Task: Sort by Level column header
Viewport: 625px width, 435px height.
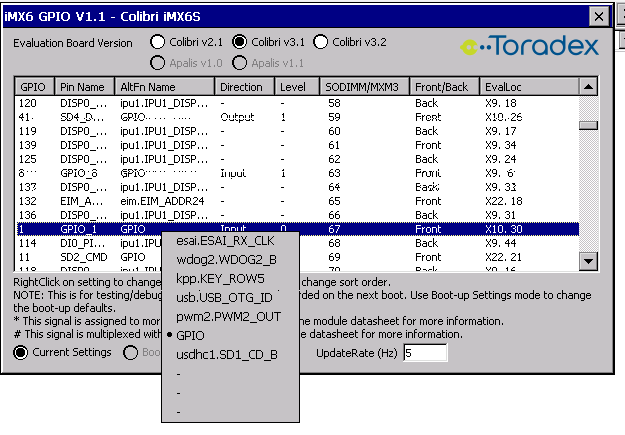Action: (297, 87)
